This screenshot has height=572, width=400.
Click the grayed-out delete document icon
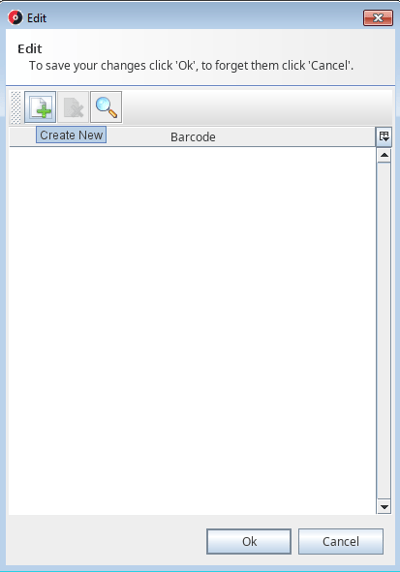[x=73, y=107]
